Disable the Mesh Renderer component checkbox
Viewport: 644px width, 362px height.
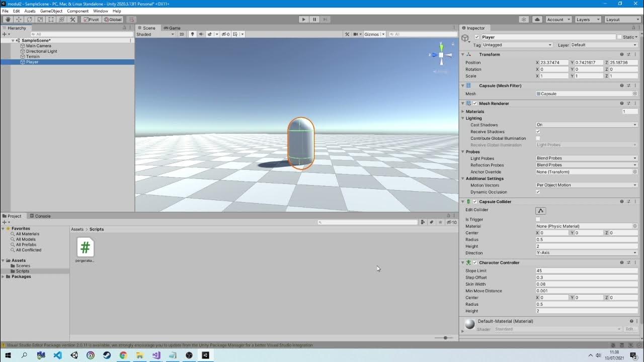[x=474, y=103]
